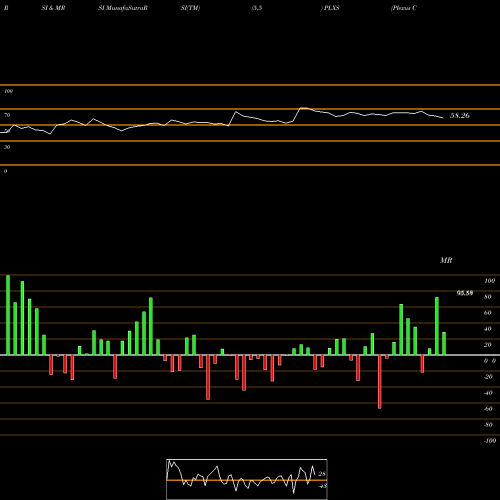Click the 60 label on MR axis
Viewport: 500px width, 500px height.
pyautogui.click(x=488, y=313)
